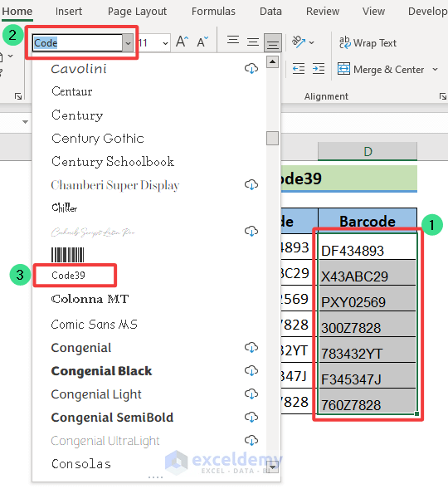
Task: Expand Merge & Center options arrow
Action: tap(436, 69)
